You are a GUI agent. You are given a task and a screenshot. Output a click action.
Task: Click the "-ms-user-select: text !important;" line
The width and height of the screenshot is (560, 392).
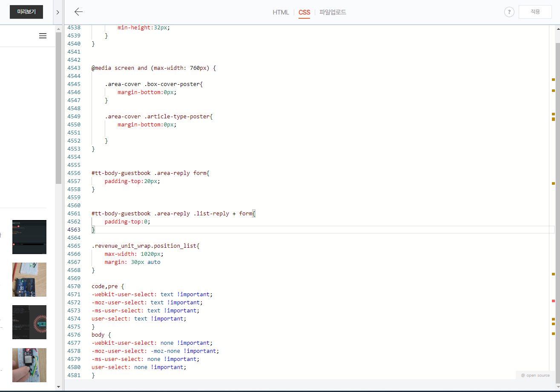[146, 311]
